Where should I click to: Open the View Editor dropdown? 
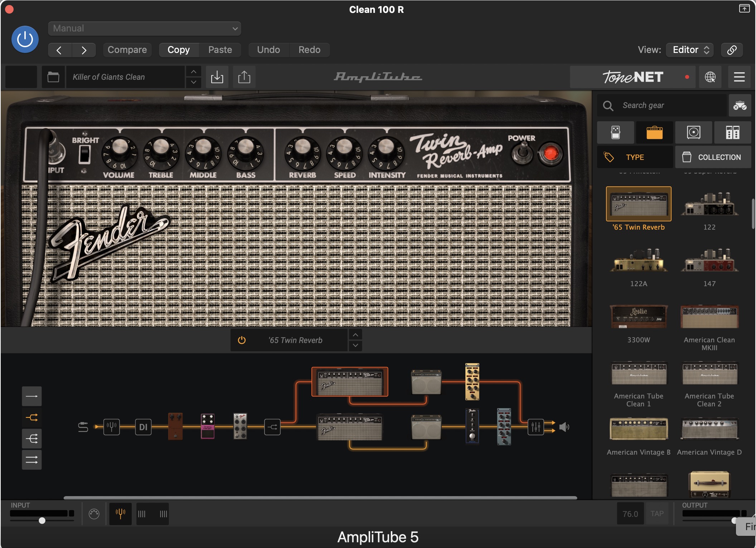pyautogui.click(x=690, y=50)
